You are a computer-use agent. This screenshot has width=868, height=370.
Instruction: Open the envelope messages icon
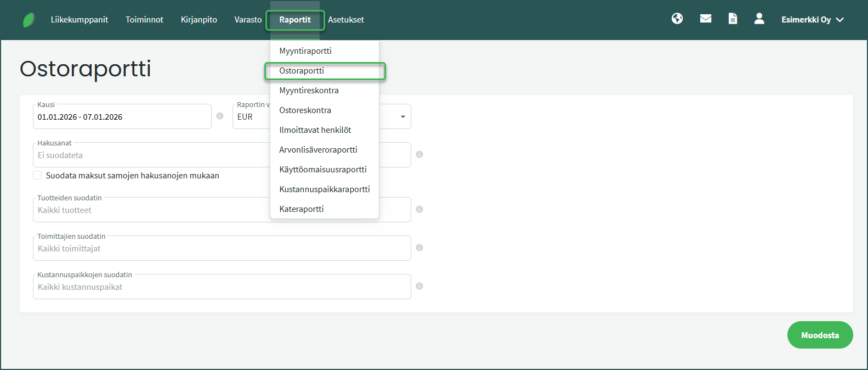pyautogui.click(x=706, y=19)
